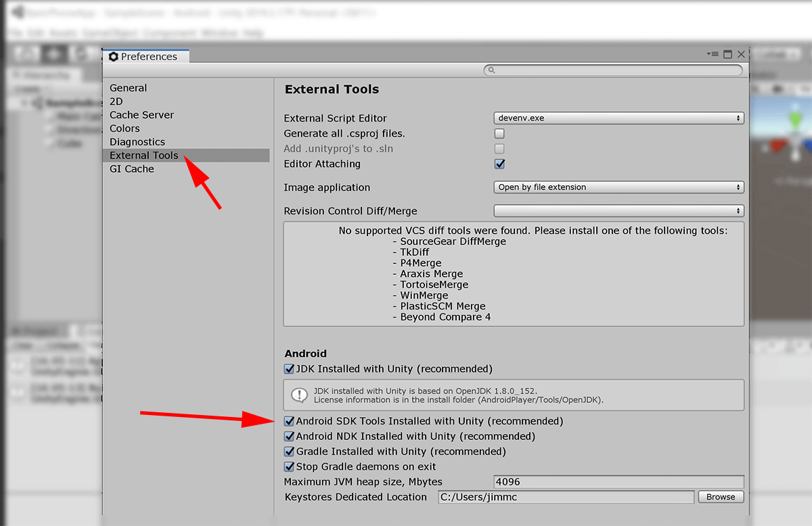
Task: Enable Generate all .csproj files checkbox
Action: [x=499, y=133]
